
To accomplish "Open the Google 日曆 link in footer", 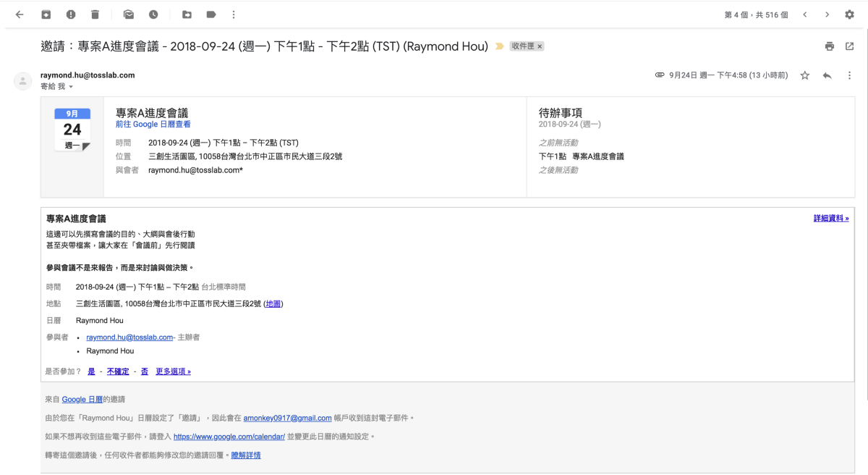I will [82, 399].
